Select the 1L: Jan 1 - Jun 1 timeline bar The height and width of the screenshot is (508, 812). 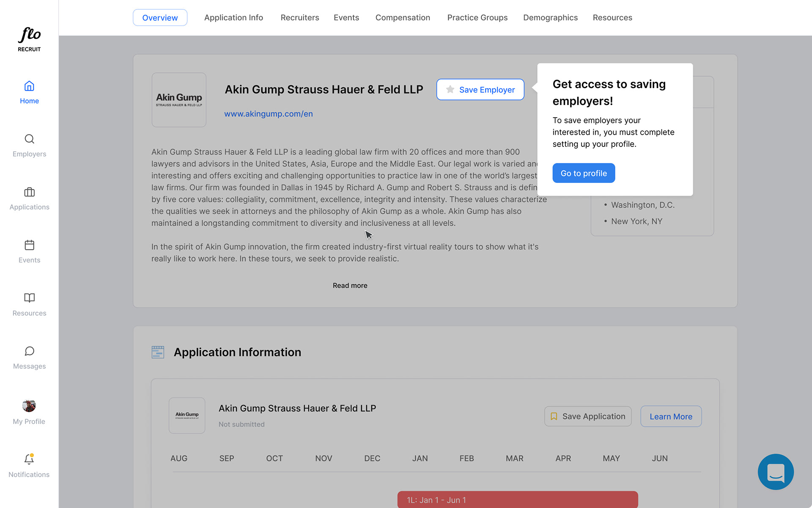[x=518, y=500]
